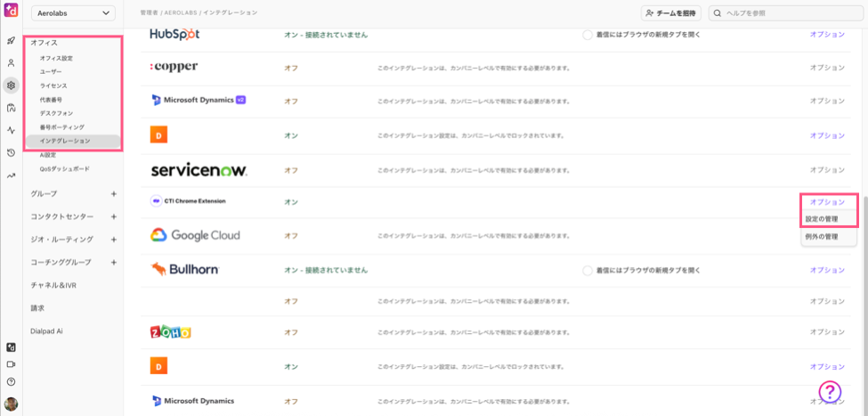Image resolution: width=868 pixels, height=416 pixels.
Task: Click the CTI Chrome Extension logo
Action: click(x=188, y=201)
